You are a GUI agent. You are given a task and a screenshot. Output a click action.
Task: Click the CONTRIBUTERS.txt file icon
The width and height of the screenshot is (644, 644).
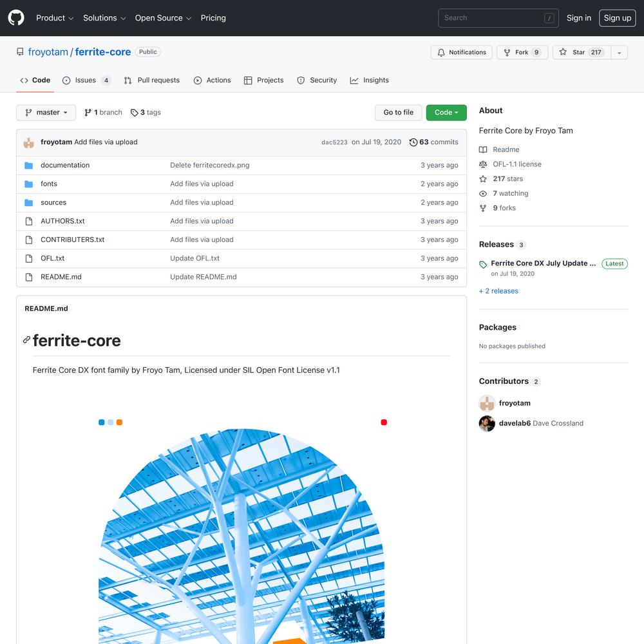[29, 240]
